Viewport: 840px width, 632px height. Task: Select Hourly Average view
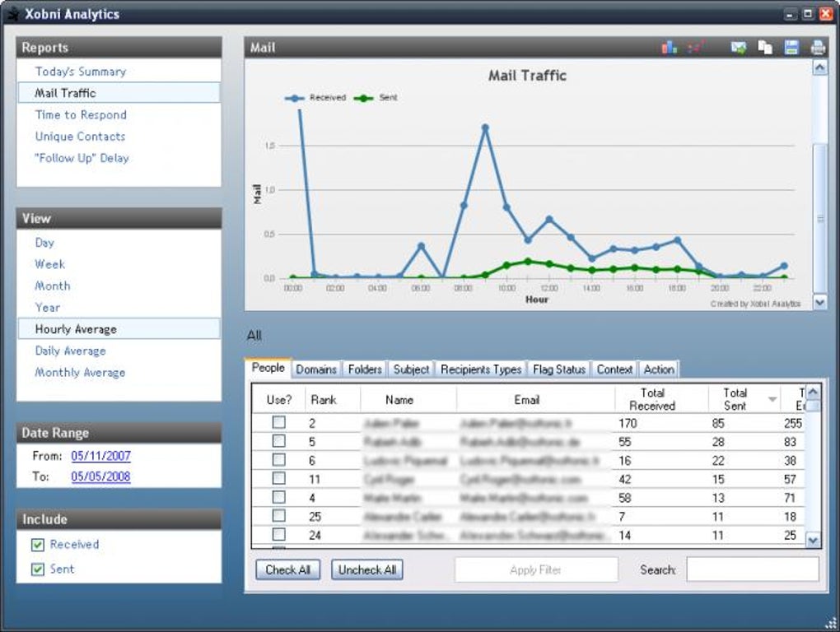point(119,328)
